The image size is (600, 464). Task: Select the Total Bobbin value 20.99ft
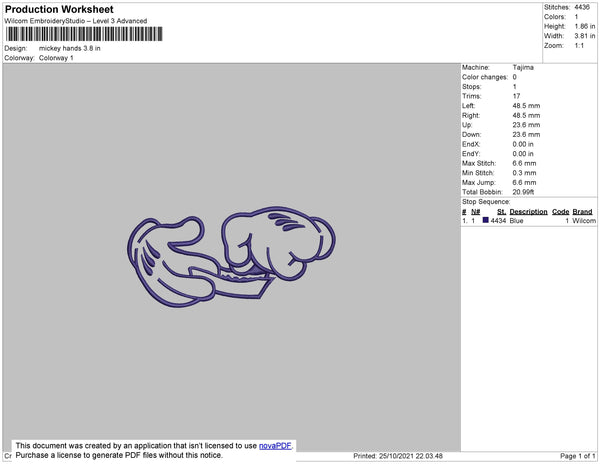(523, 192)
